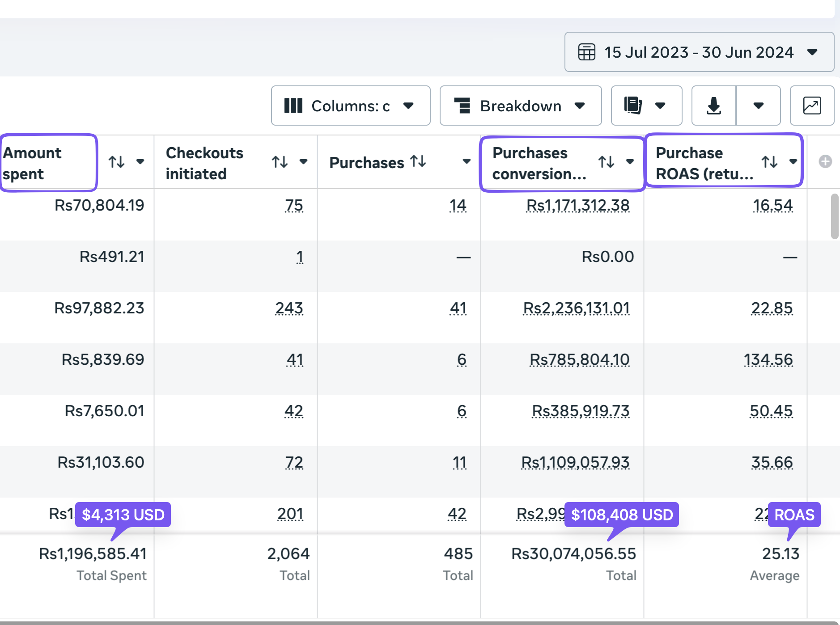Screen dimensions: 840x625
Task: Click amount spent Rs5,839.69
Action: point(103,359)
